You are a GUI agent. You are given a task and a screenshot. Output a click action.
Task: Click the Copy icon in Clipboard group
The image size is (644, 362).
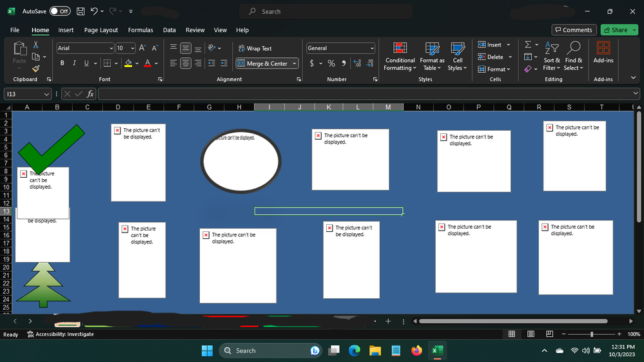(x=35, y=57)
